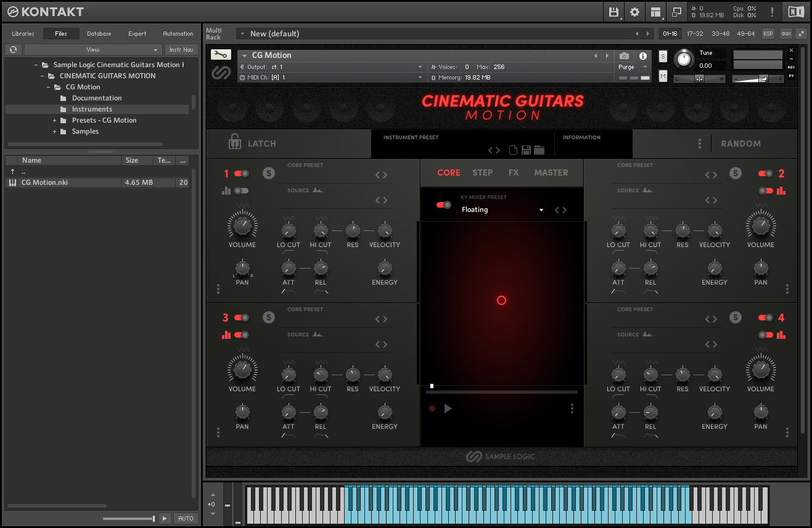Open the workspace layout panel icon
This screenshot has width=812, height=528.
coord(655,12)
